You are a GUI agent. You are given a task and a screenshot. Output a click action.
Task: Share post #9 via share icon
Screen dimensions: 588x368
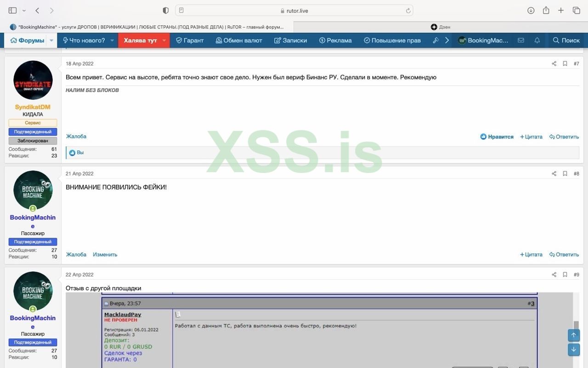(x=554, y=275)
